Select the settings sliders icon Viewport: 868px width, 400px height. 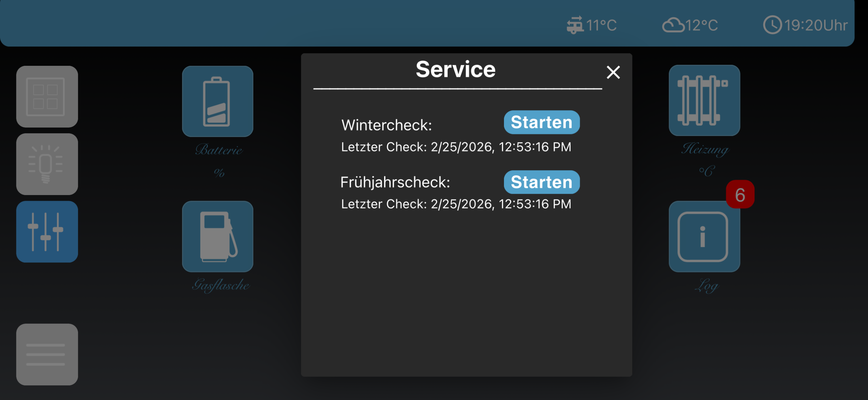(x=47, y=232)
